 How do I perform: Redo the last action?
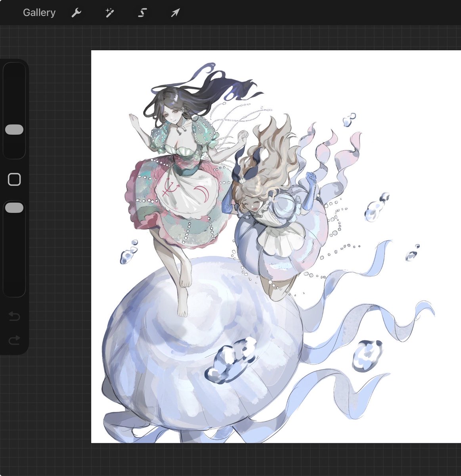pos(14,340)
